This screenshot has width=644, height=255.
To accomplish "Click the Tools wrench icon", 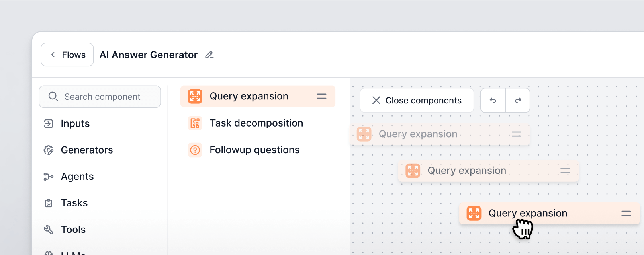I will tap(48, 230).
